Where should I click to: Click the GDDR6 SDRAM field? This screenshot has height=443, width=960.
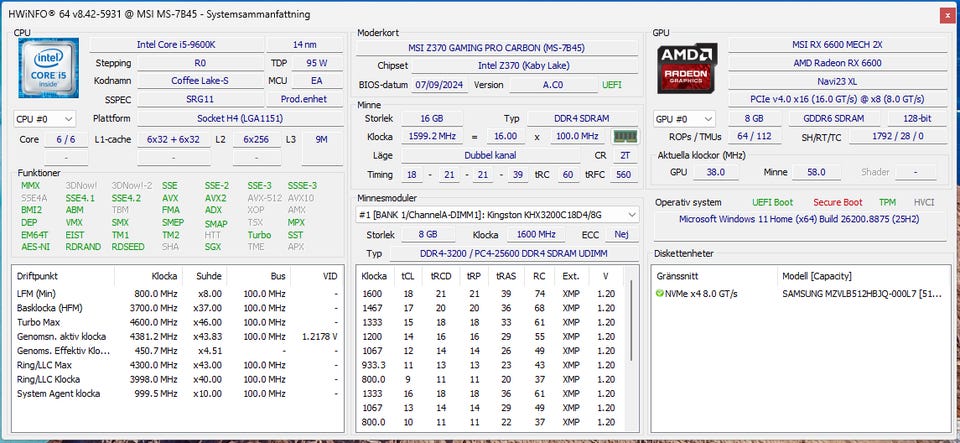[834, 119]
